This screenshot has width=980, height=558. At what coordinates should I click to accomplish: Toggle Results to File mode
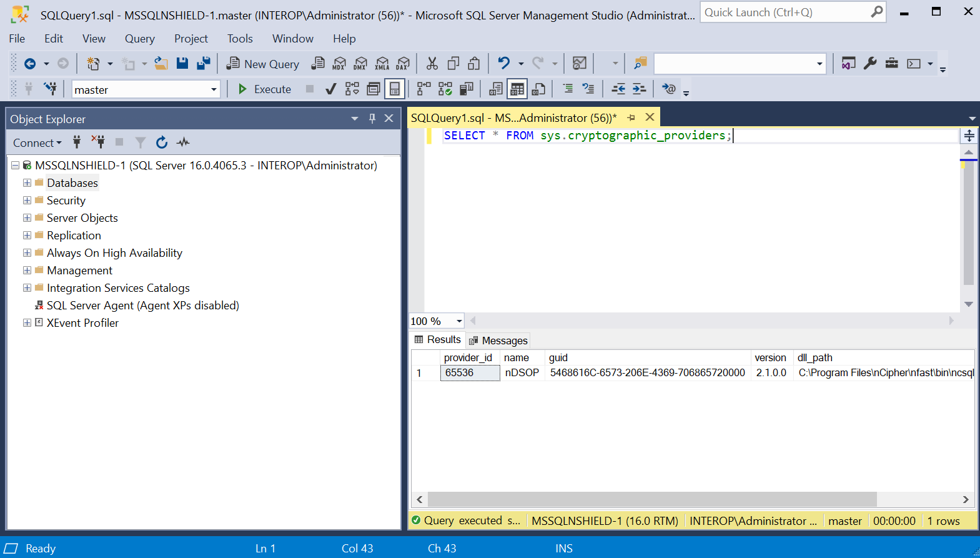[538, 89]
